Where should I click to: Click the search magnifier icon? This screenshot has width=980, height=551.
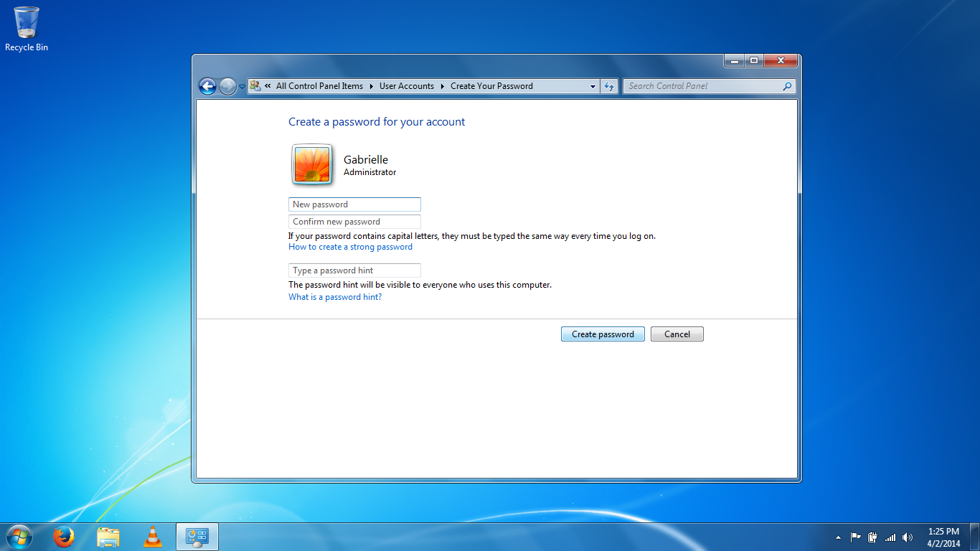(x=788, y=86)
